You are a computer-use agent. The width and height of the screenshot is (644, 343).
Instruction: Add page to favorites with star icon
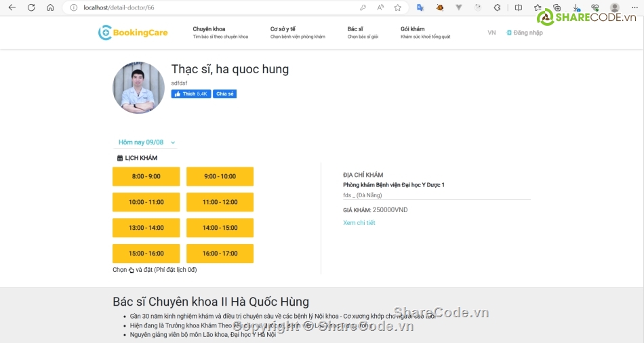(x=398, y=7)
